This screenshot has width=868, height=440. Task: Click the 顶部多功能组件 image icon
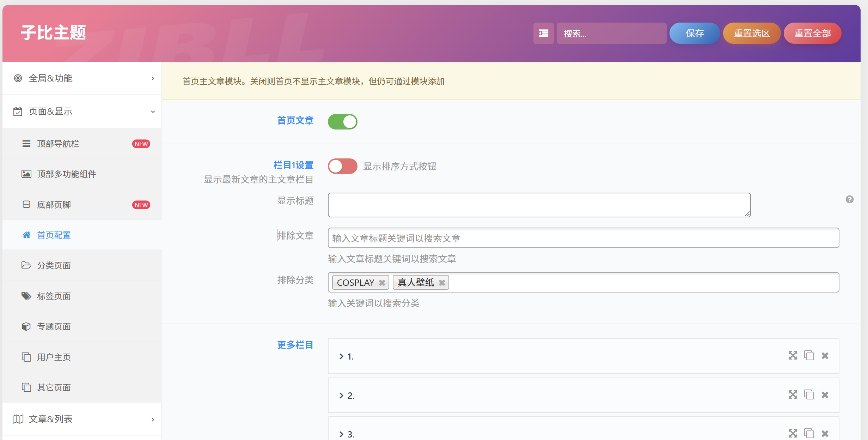(26, 174)
